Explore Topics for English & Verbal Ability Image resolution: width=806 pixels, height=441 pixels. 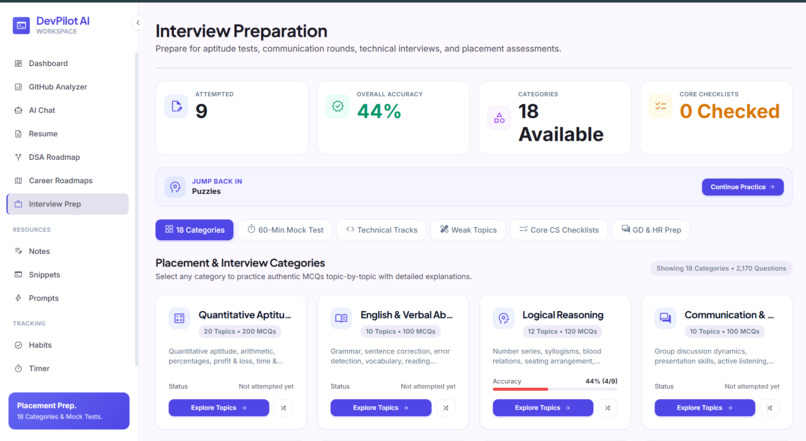[381, 408]
